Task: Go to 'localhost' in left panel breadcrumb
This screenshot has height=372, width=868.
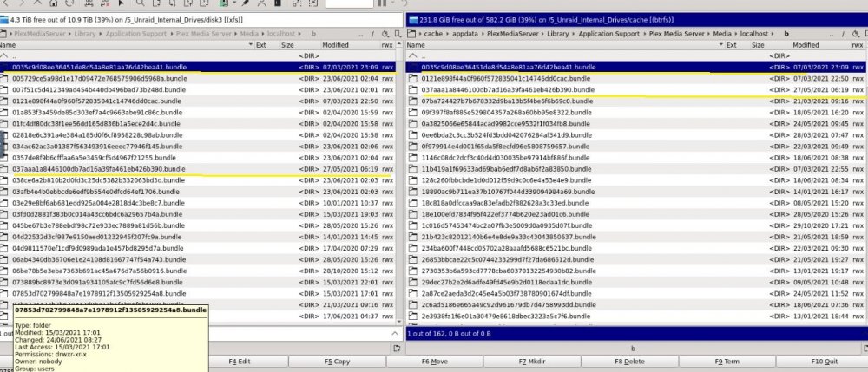Action: [280, 34]
